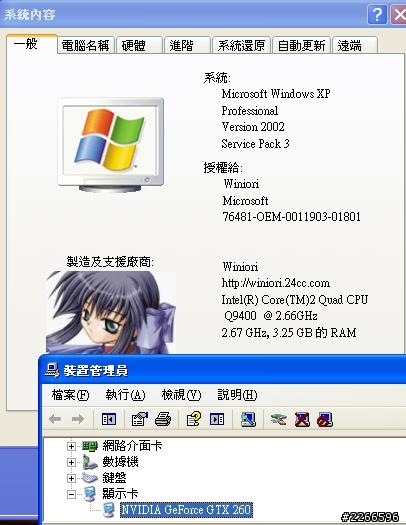Open the 執行(A) menu
Image resolution: width=406 pixels, height=525 pixels.
pyautogui.click(x=126, y=395)
